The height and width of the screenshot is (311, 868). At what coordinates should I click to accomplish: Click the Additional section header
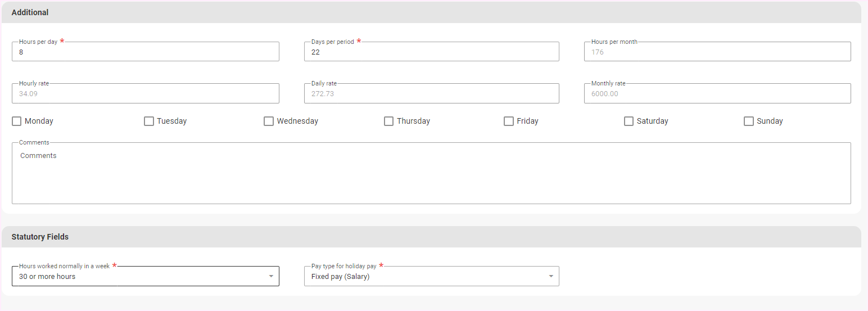coord(30,12)
